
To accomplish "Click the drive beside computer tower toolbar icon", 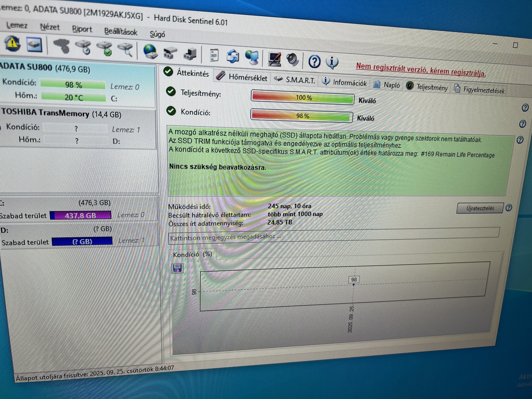I will pyautogui.click(x=191, y=54).
